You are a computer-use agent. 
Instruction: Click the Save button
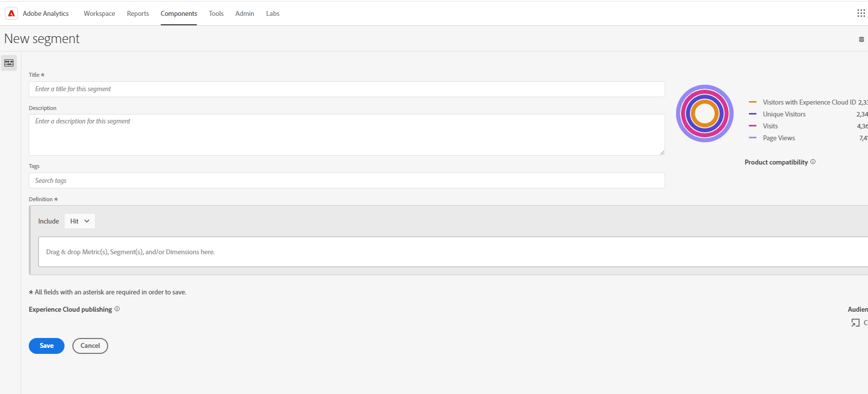pos(47,346)
